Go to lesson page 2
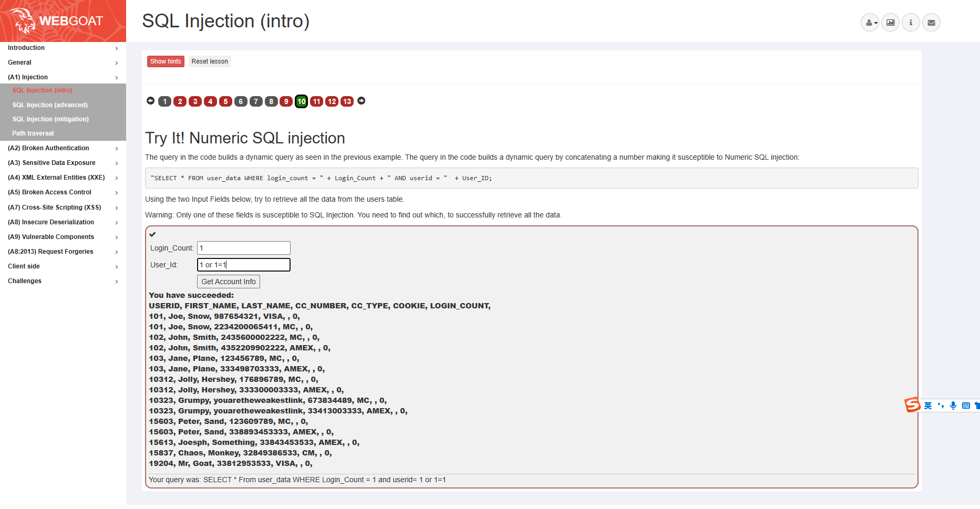The height and width of the screenshot is (509, 980). (x=180, y=101)
